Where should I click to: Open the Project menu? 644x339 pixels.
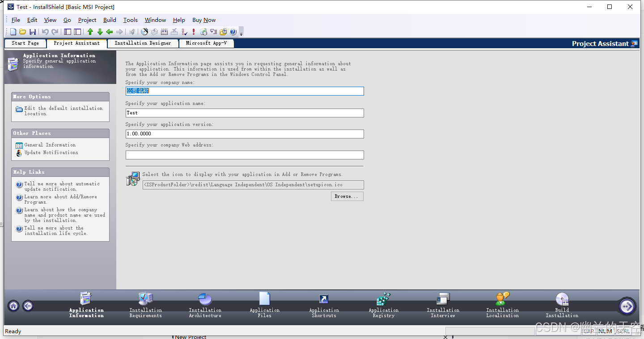pos(87,20)
